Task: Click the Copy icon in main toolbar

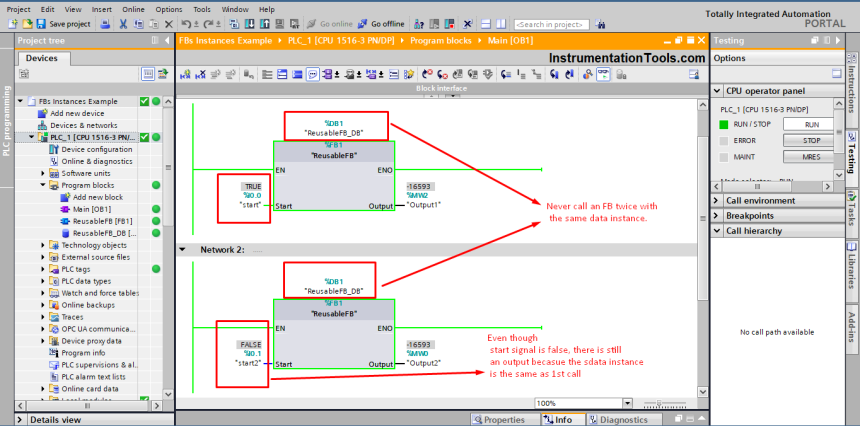Action: (x=139, y=24)
